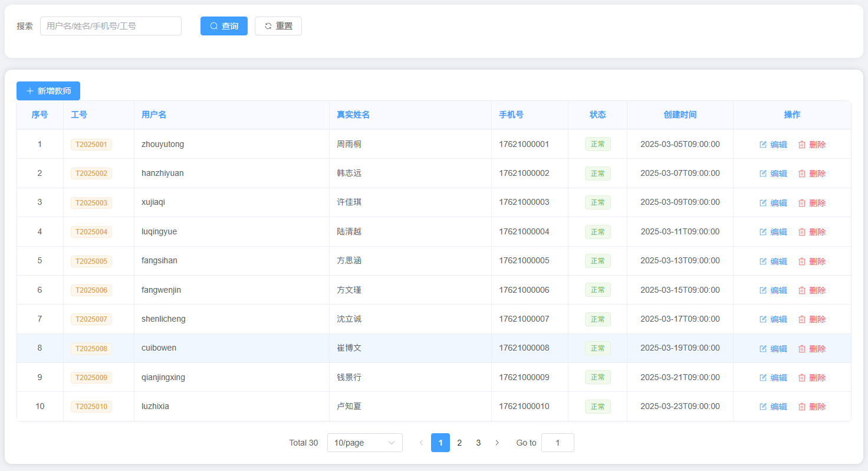Click the edit pencil icon for cuibowen
The image size is (868, 471).
click(763, 349)
